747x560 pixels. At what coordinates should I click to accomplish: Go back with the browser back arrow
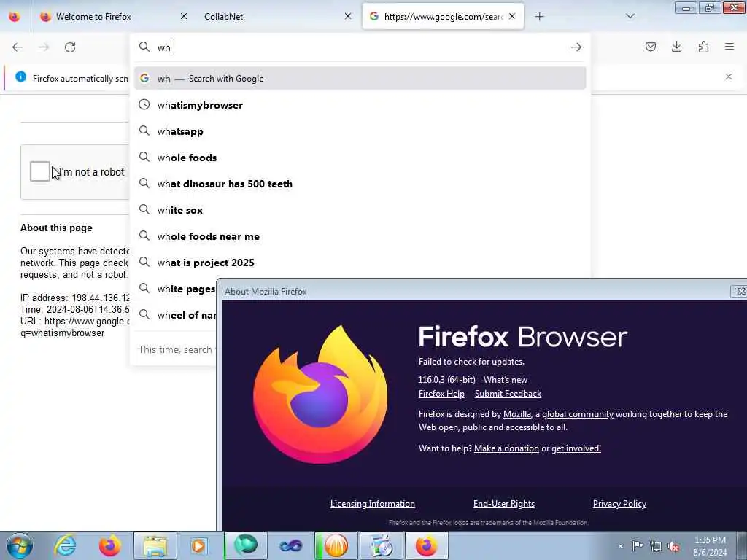coord(18,47)
